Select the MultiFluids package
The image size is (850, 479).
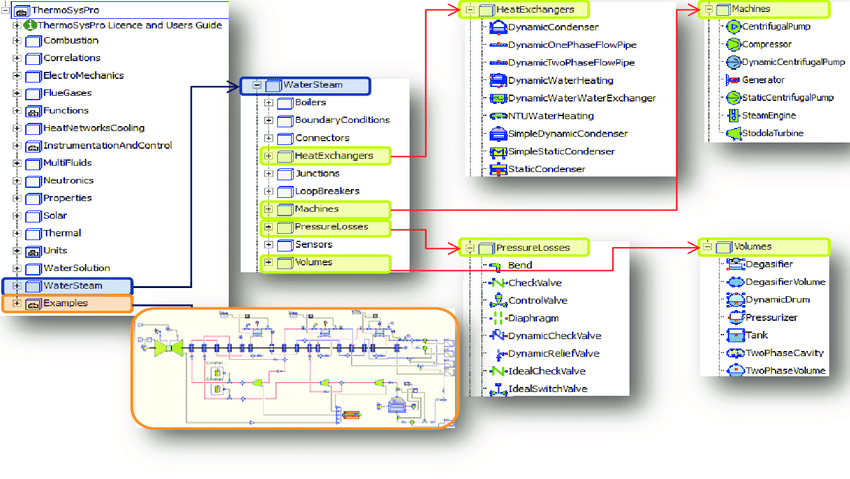pos(67,163)
